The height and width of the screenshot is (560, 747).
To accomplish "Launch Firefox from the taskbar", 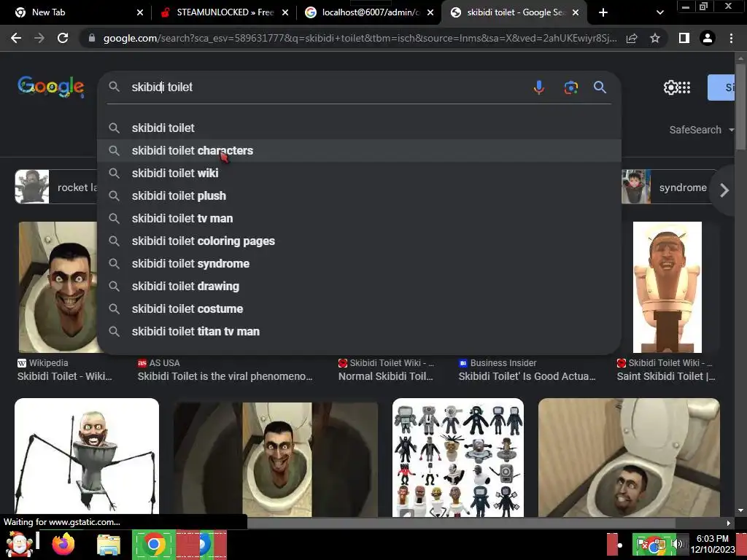I will click(x=63, y=544).
